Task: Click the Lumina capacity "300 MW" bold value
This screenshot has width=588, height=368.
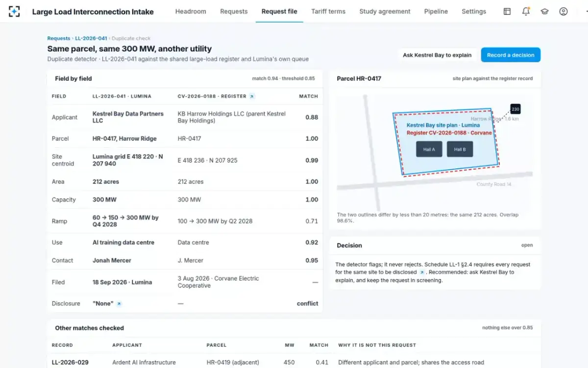Action: click(x=105, y=200)
